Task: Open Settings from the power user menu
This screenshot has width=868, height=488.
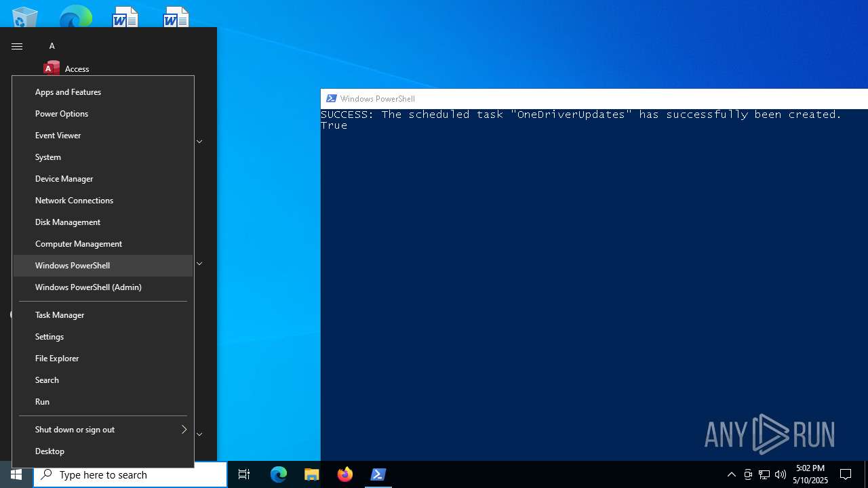Action: click(x=103, y=336)
